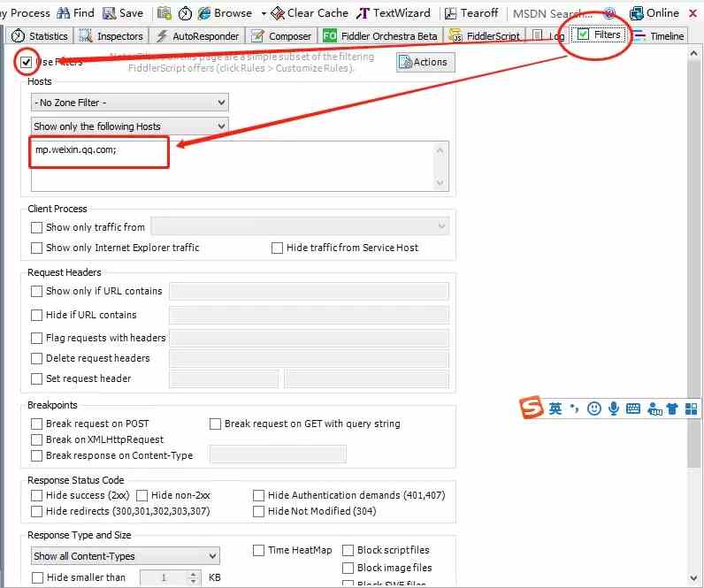The height and width of the screenshot is (588, 704).
Task: Click hosts box scroll up arrow
Action: pyautogui.click(x=440, y=150)
